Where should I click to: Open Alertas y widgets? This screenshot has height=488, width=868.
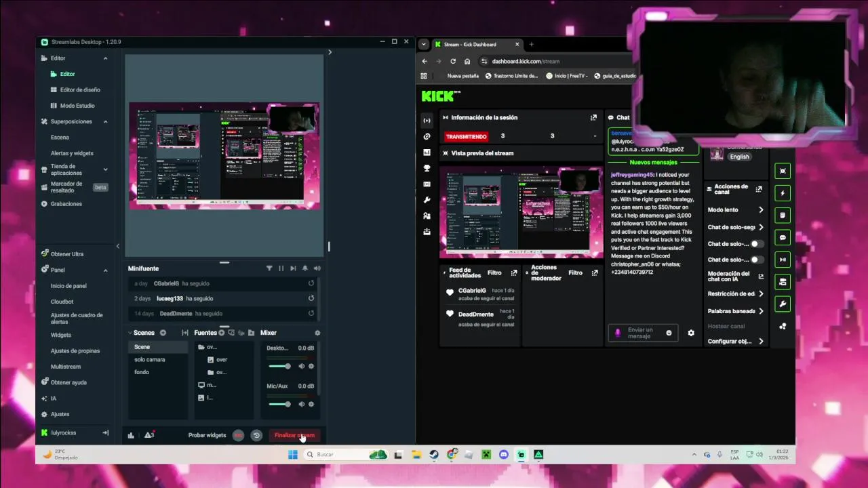click(72, 153)
